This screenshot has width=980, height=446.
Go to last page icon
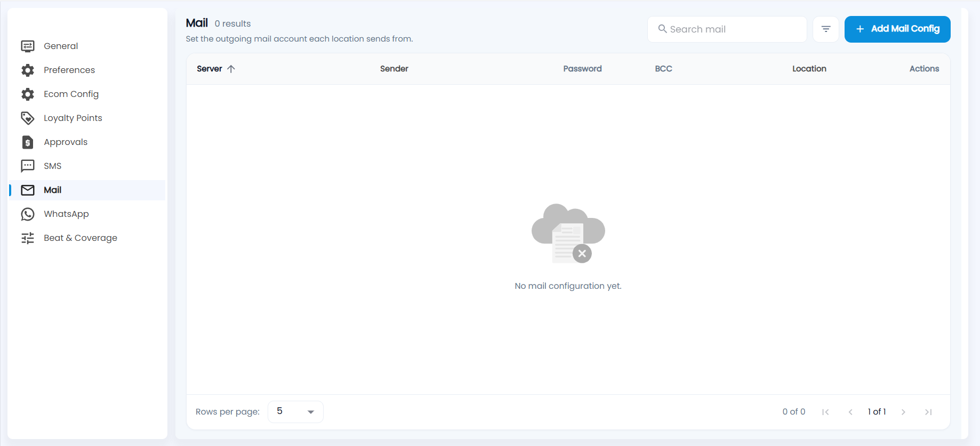pos(928,412)
